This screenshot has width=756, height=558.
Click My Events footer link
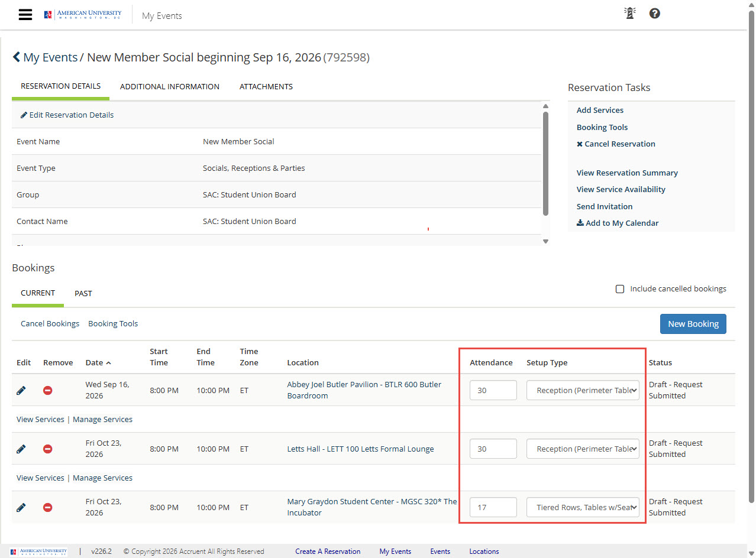pyautogui.click(x=395, y=551)
